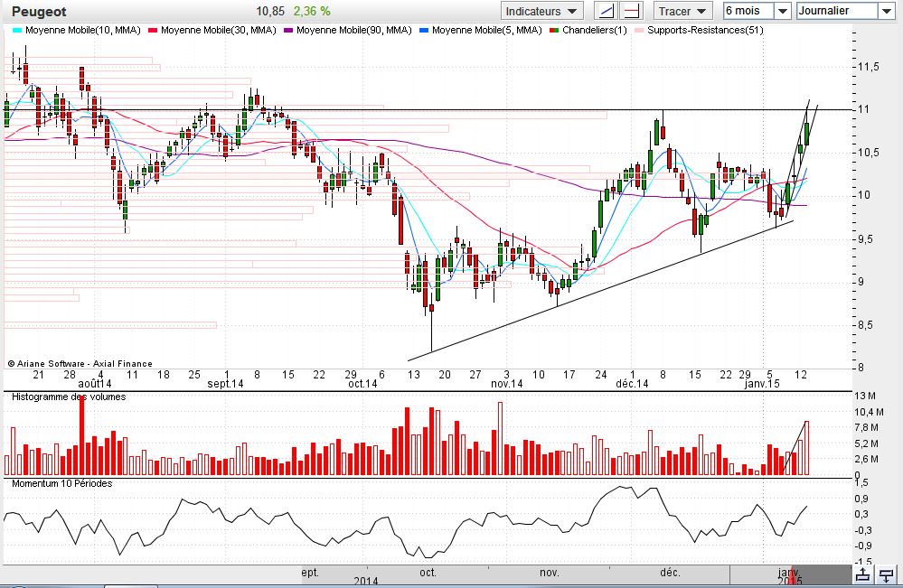Viewport: 903px width, 588px height.
Task: Click the red Moyenne Mobile(30, MMA) legend marker
Action: pyautogui.click(x=154, y=30)
